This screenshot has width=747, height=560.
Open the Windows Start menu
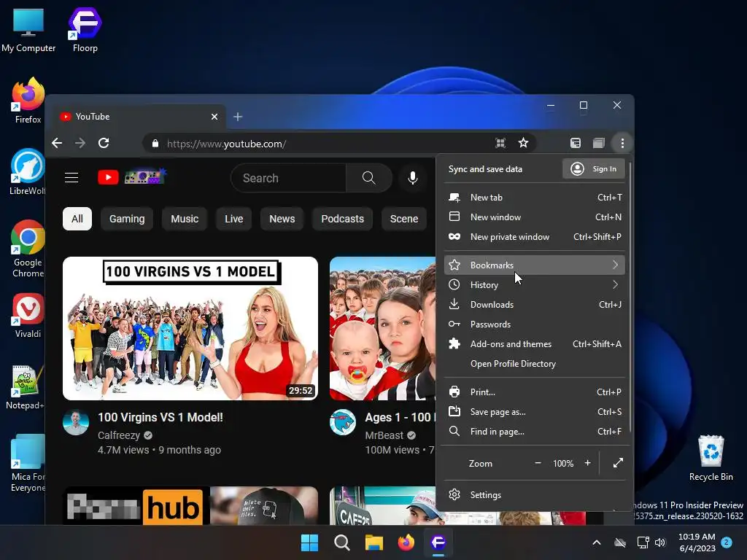pos(309,542)
